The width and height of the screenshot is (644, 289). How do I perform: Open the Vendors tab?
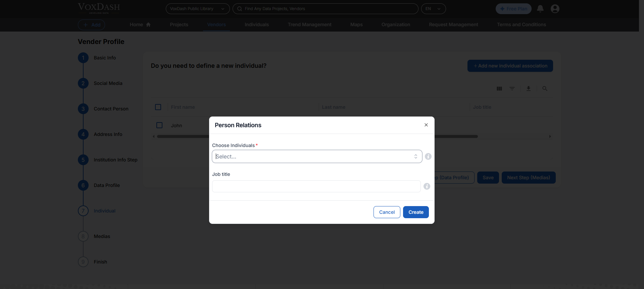pyautogui.click(x=216, y=25)
